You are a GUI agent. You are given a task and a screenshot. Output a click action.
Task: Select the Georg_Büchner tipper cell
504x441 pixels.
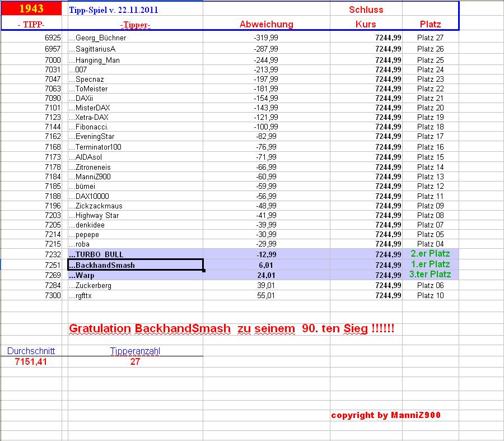coord(136,38)
